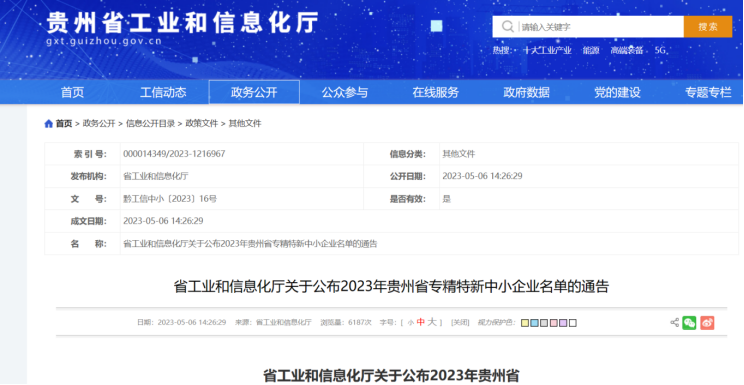Open 在线服务 navigation item
This screenshot has width=744, height=385.
(x=435, y=93)
